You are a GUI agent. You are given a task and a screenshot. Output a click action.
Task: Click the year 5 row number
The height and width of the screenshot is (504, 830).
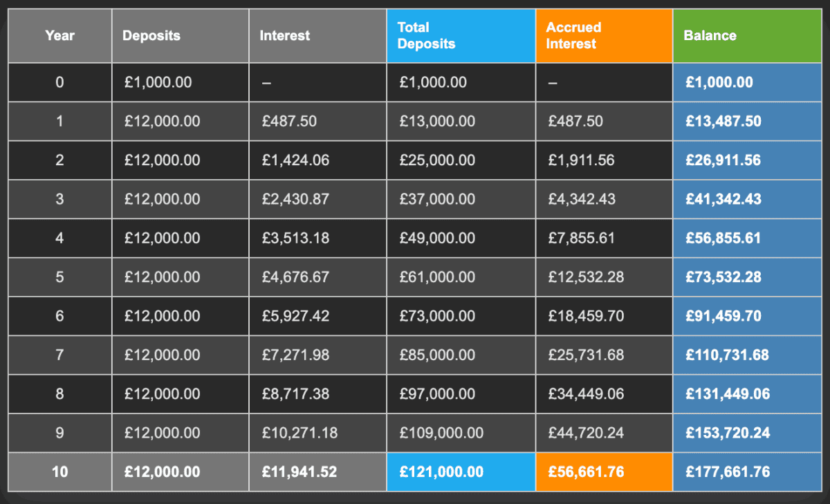[59, 277]
